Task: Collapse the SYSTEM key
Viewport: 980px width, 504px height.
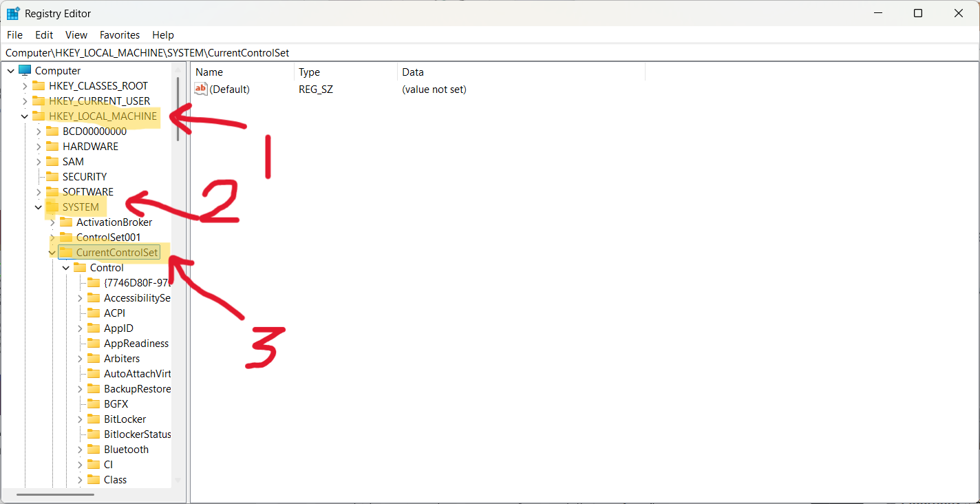Action: click(39, 207)
